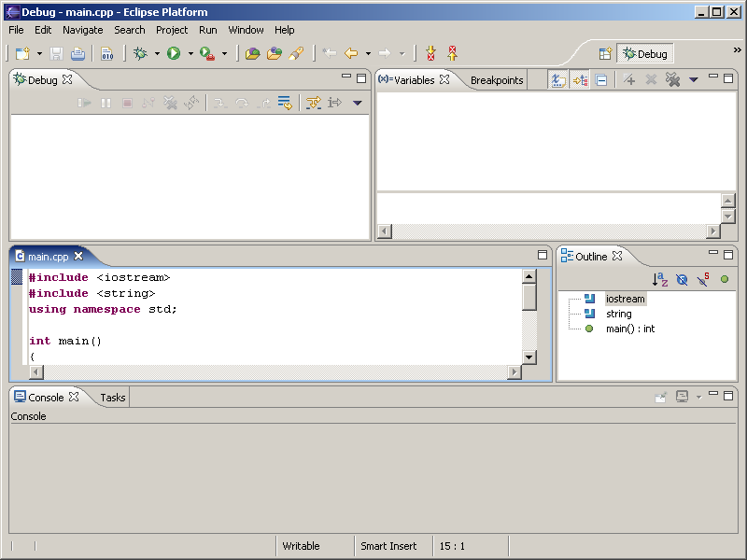Expand the New wizard dropdown arrow

[39, 54]
